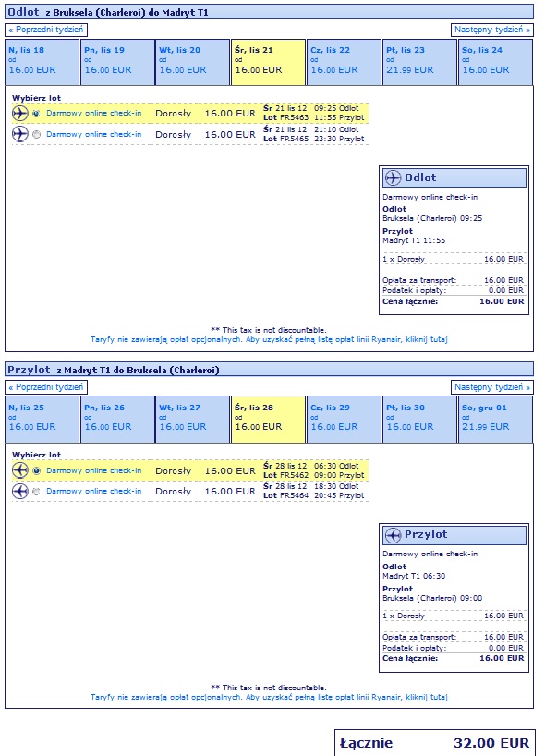Click Ryanair fees list link under Odlot
Image resolution: width=545 pixels, height=756 pixels.
(x=269, y=339)
